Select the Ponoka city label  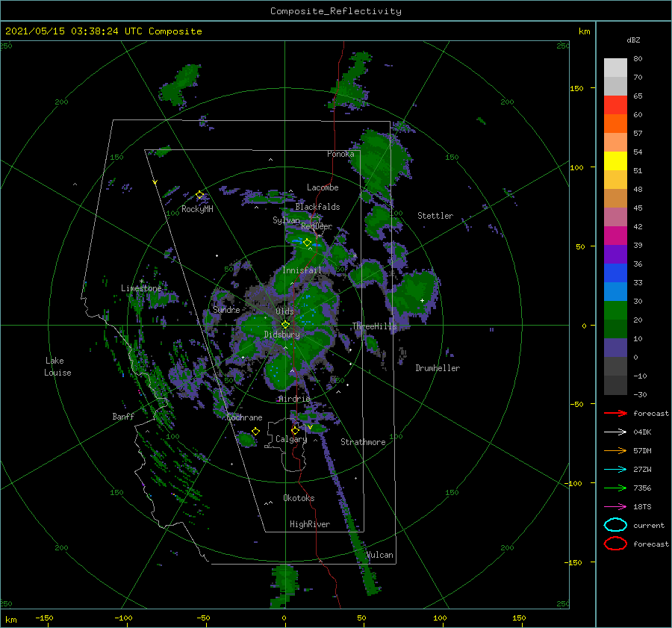click(x=340, y=154)
